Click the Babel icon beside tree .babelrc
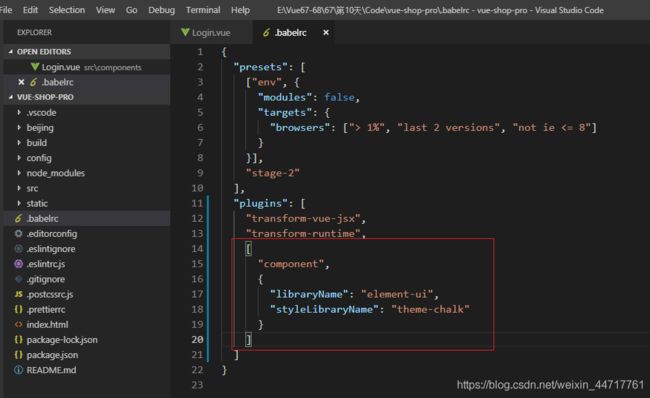This screenshot has height=398, width=650. 18,218
